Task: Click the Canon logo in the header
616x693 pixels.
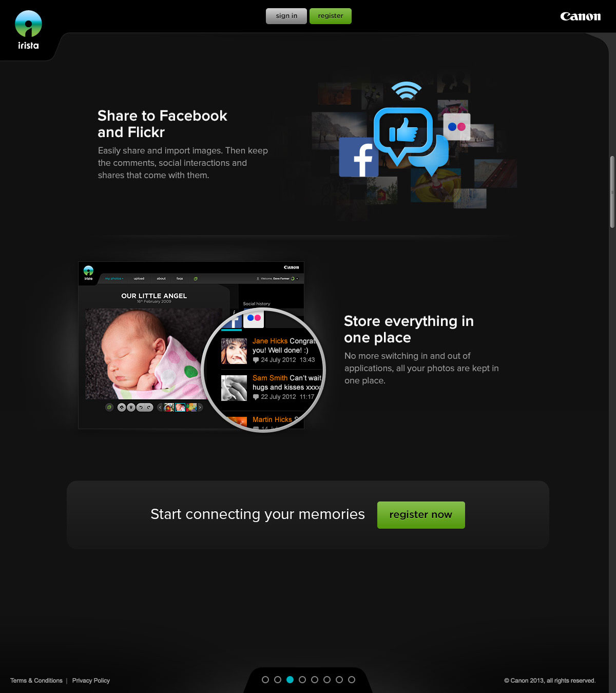Action: tap(580, 16)
